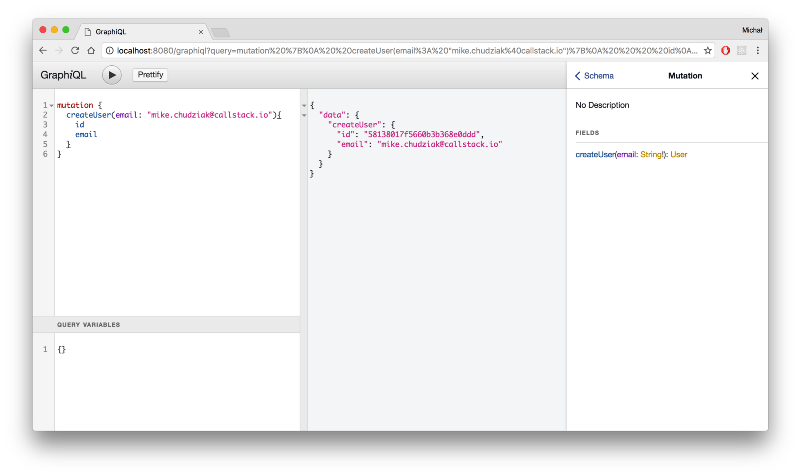Image resolution: width=800 pixels, height=476 pixels.
Task: Click the divider between query and result panes
Action: (304, 260)
